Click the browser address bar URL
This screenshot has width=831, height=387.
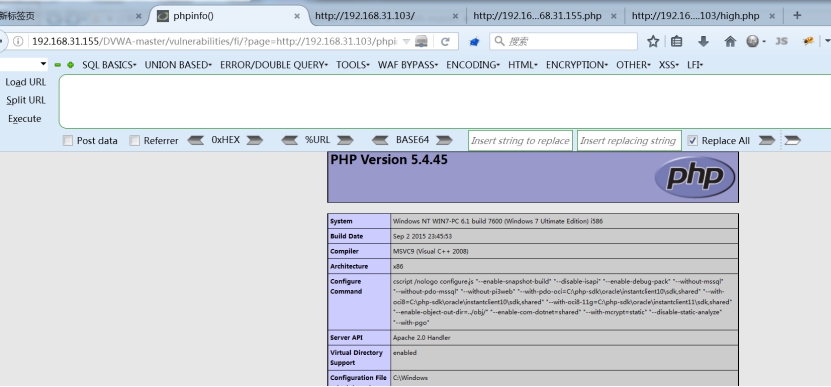(x=214, y=41)
